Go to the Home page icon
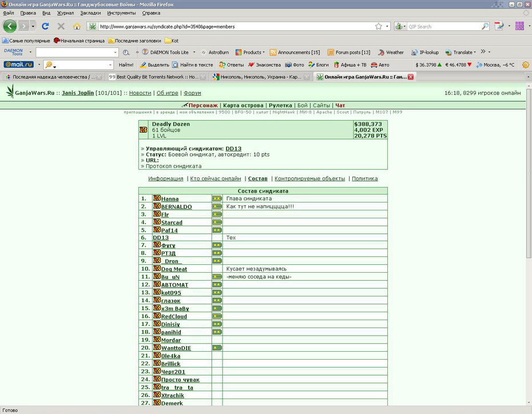Screen dimensions: 532x414 pyautogui.click(x=77, y=26)
